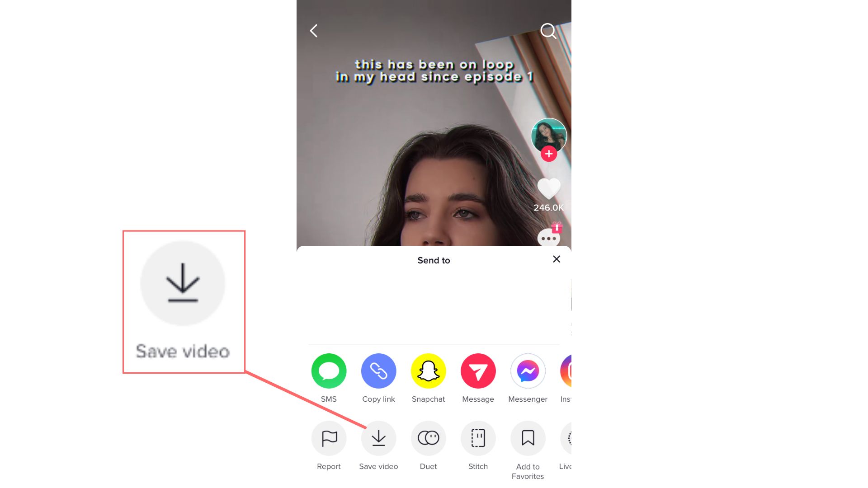Tap the search magnifier icon
Viewport: 868px width, 488px height.
pyautogui.click(x=548, y=30)
